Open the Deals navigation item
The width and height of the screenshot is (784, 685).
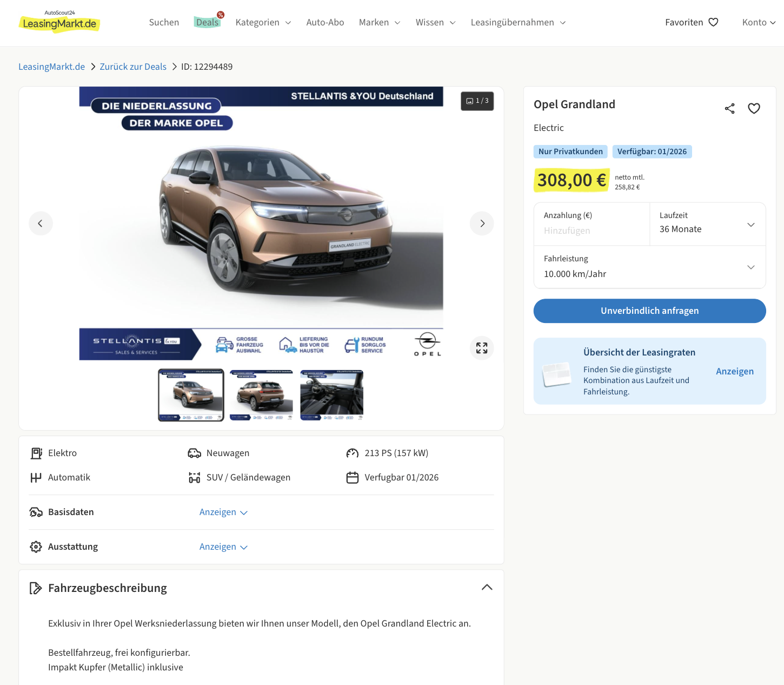(207, 22)
